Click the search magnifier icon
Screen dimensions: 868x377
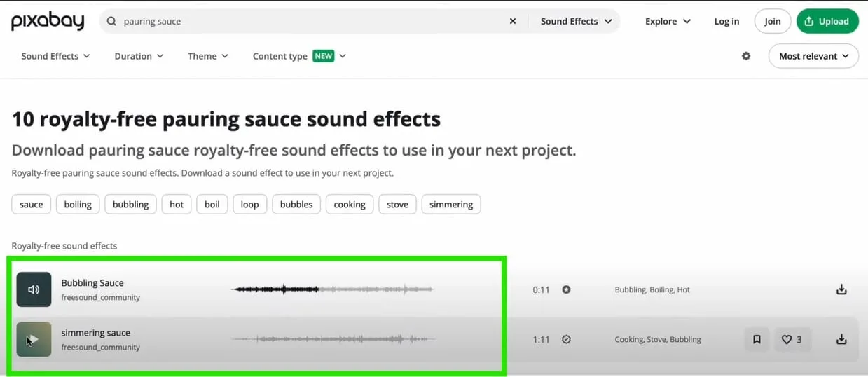(111, 21)
